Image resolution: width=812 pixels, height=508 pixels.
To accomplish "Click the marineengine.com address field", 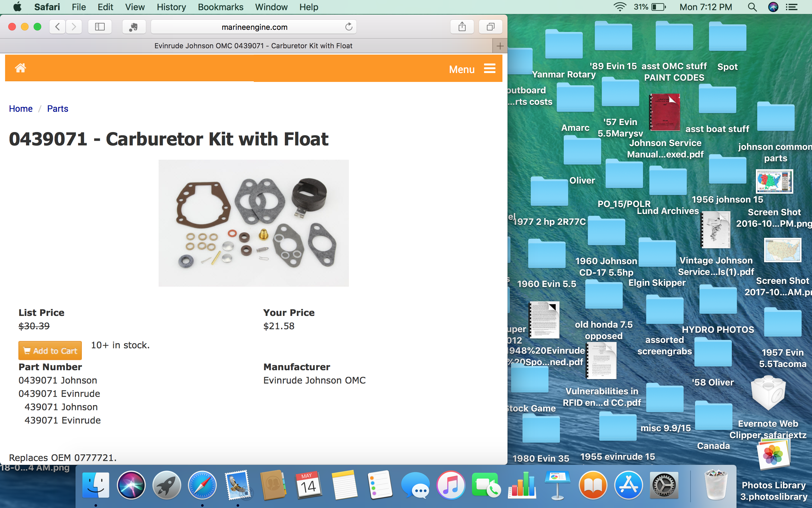I will 254,27.
